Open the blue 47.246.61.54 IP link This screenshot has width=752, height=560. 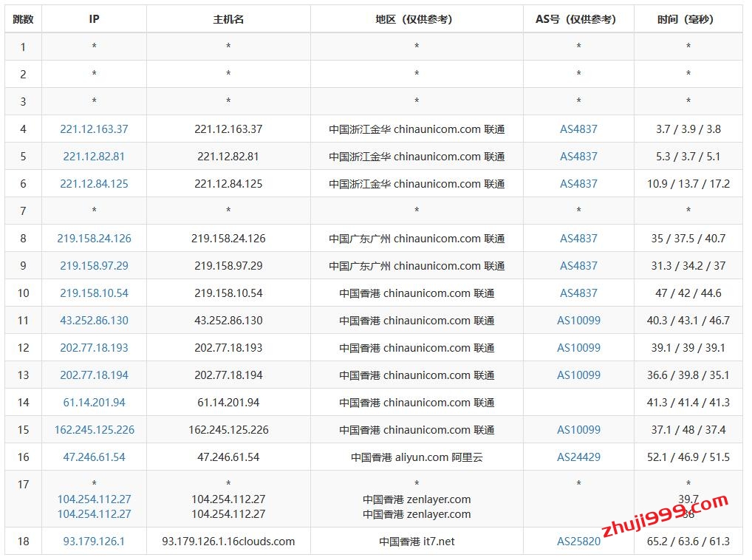point(94,457)
